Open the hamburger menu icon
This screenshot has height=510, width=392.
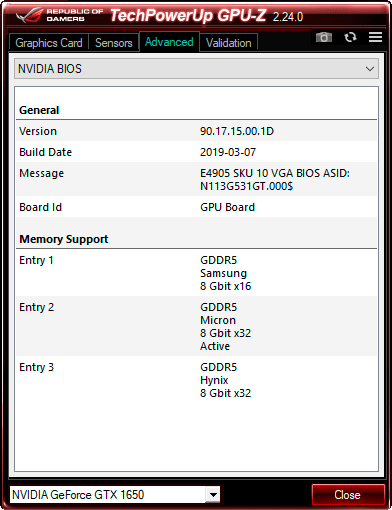(375, 37)
